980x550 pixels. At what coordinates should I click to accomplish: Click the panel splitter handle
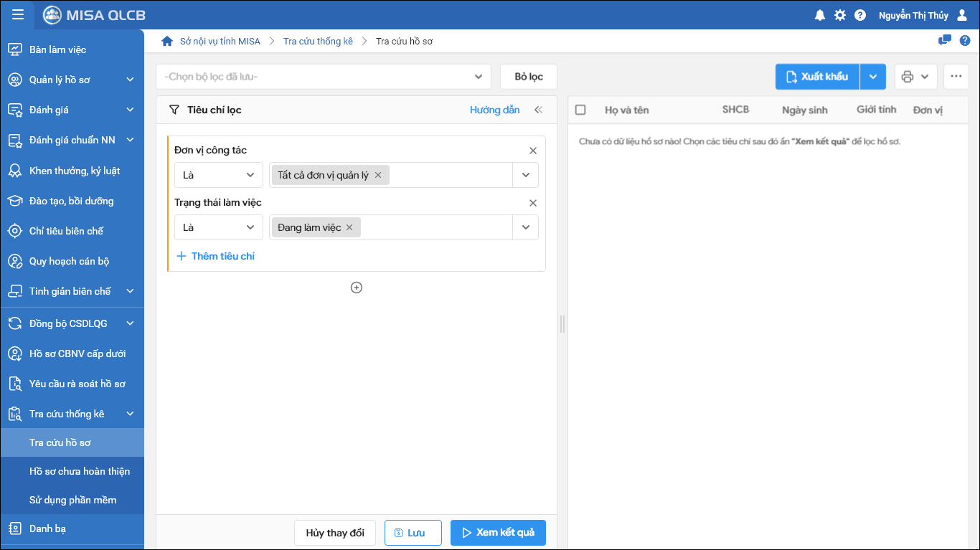(562, 324)
